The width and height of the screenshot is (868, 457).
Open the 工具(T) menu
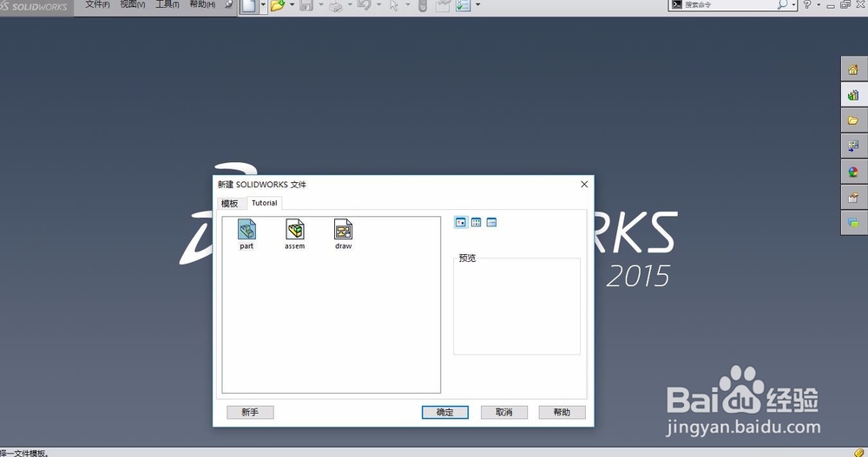point(168,4)
